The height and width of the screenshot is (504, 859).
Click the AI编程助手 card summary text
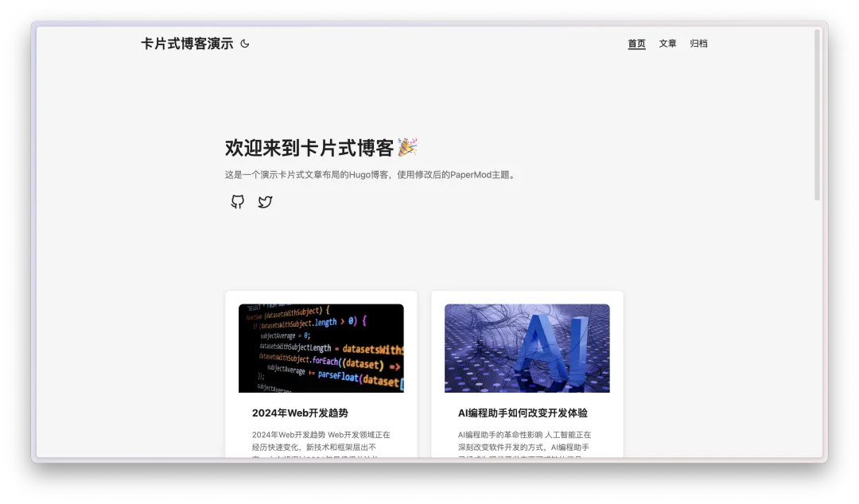point(527,440)
